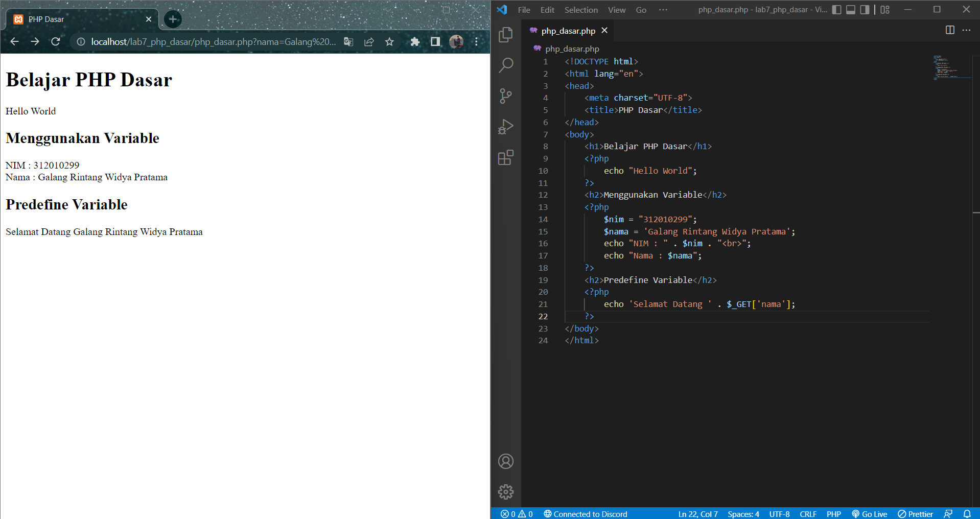Open the notifications bell
Viewport: 980px width, 519px height.
coord(967,514)
